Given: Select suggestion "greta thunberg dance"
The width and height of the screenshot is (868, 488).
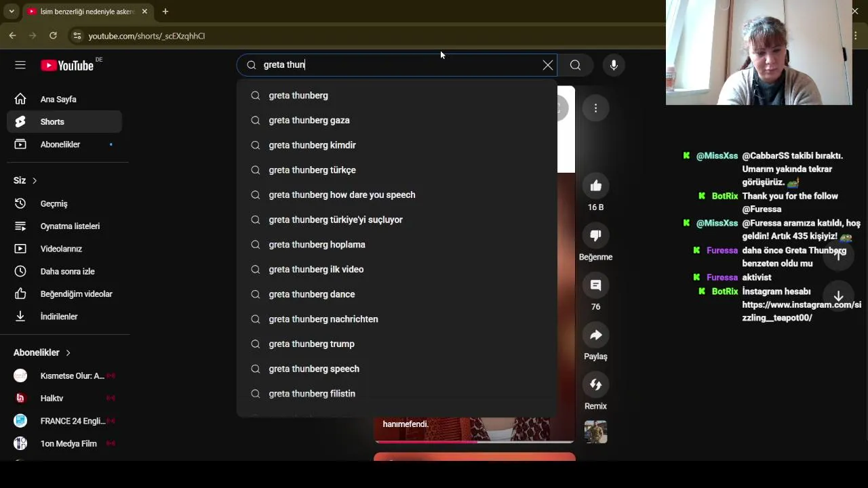Looking at the screenshot, I should point(397,294).
